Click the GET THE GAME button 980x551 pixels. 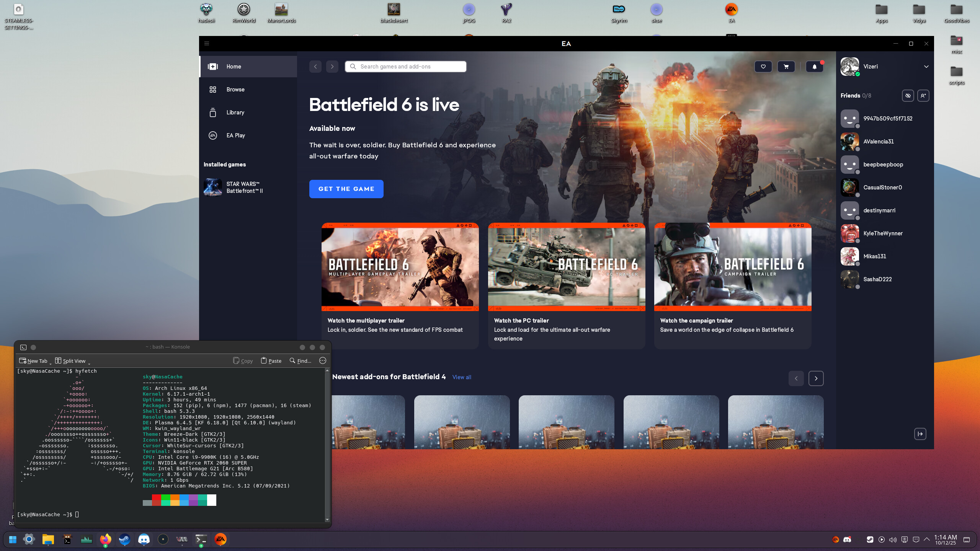[x=346, y=189]
